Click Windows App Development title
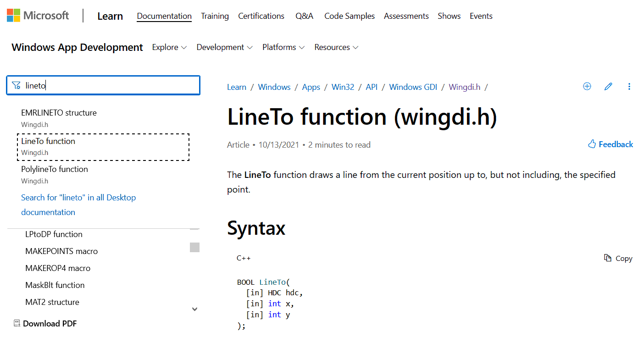644x337 pixels. pyautogui.click(x=77, y=47)
